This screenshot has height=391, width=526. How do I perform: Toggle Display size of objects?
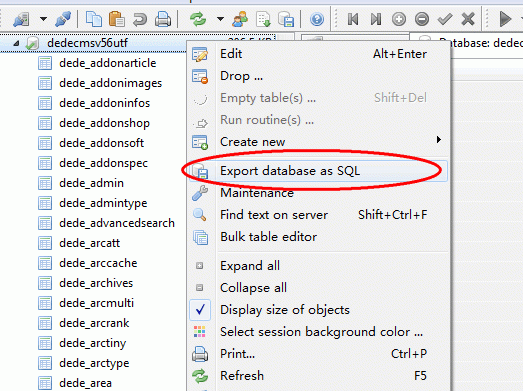(318, 310)
